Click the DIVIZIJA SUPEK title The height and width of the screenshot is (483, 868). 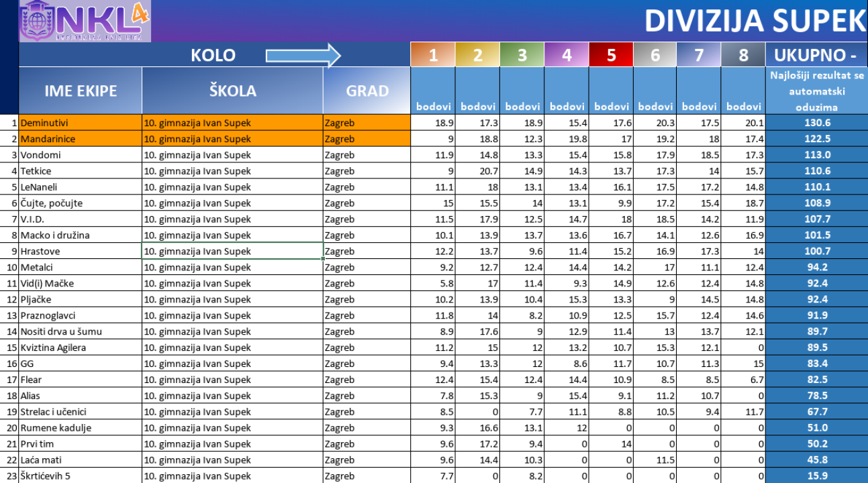pos(755,21)
